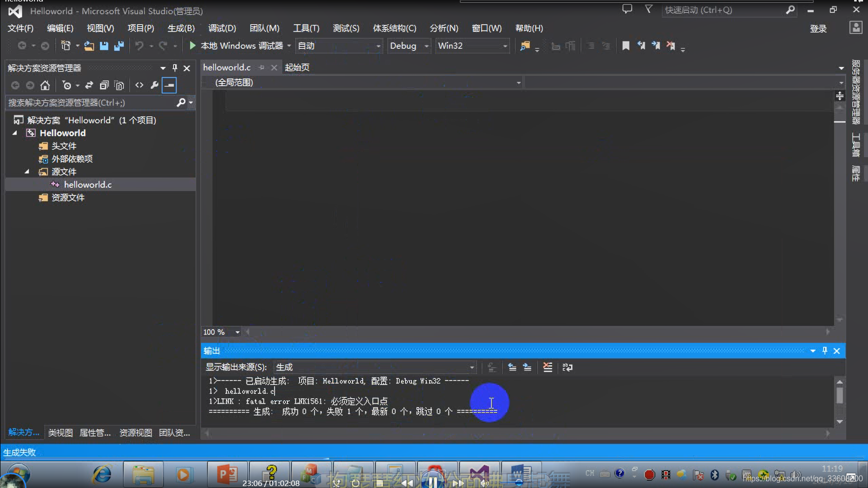This screenshot has height=488, width=868.
Task: Switch to the 起始页 tab
Action: coord(297,68)
